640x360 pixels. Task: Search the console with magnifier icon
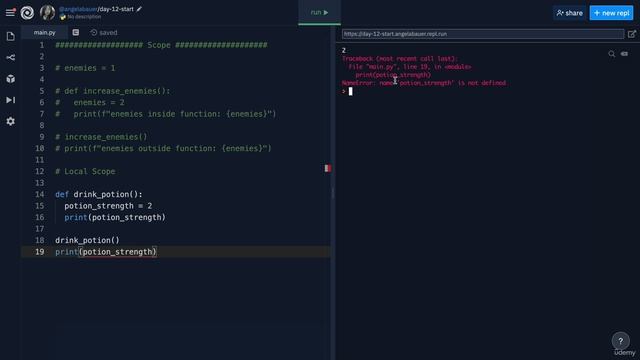tap(611, 54)
